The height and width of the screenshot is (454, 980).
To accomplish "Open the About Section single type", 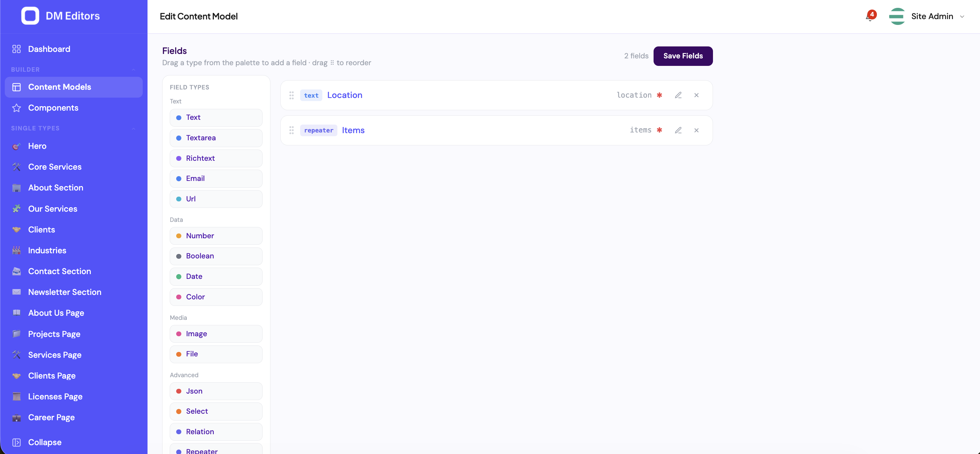I will tap(74, 188).
